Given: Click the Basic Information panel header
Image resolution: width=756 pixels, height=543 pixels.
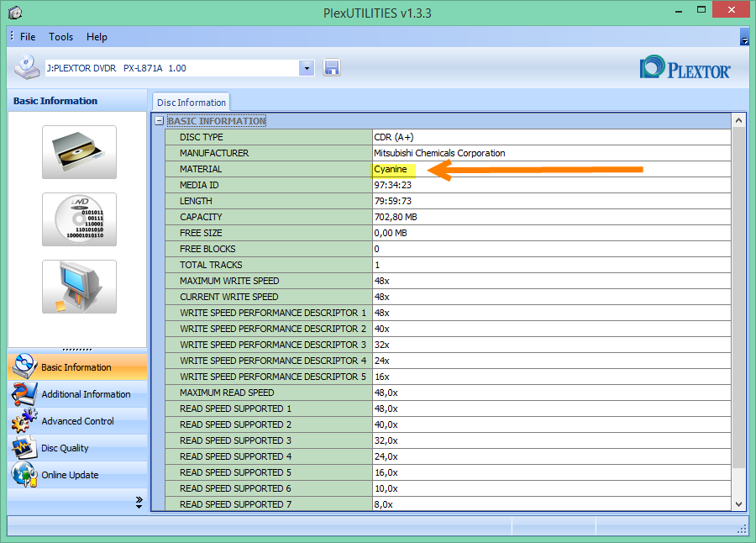Looking at the screenshot, I should click(77, 100).
